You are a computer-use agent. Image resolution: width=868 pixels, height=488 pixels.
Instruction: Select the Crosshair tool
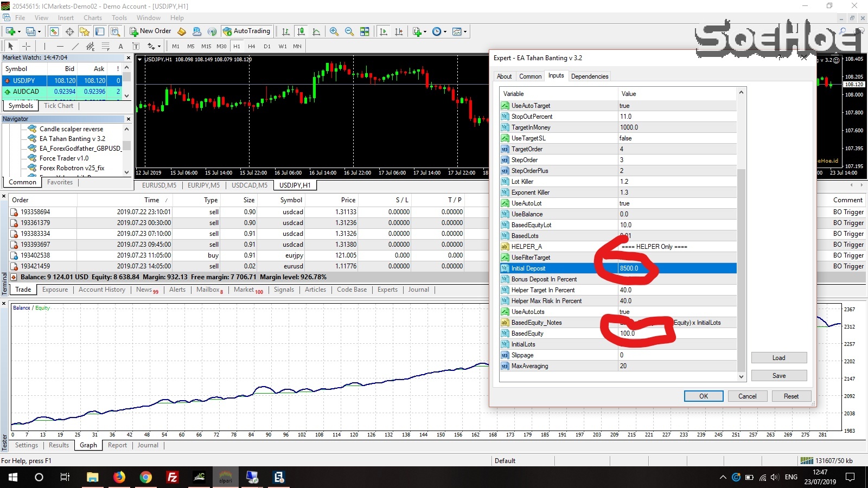[x=26, y=46]
